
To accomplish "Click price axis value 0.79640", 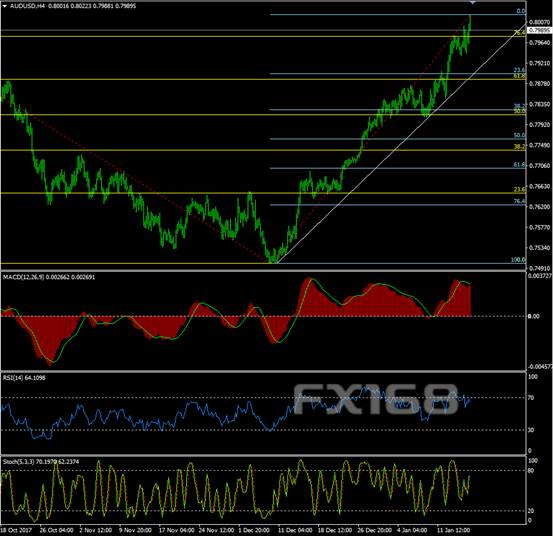I will 540,43.
